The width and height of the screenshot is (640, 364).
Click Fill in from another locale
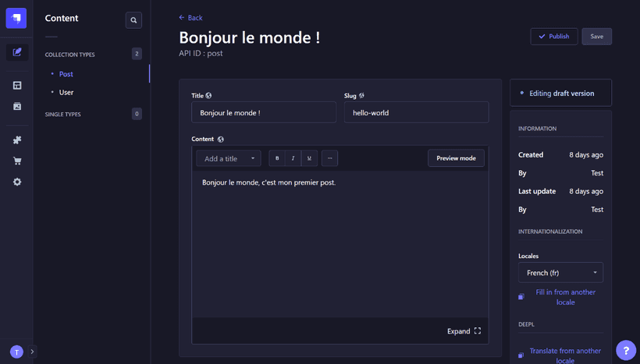click(x=565, y=297)
